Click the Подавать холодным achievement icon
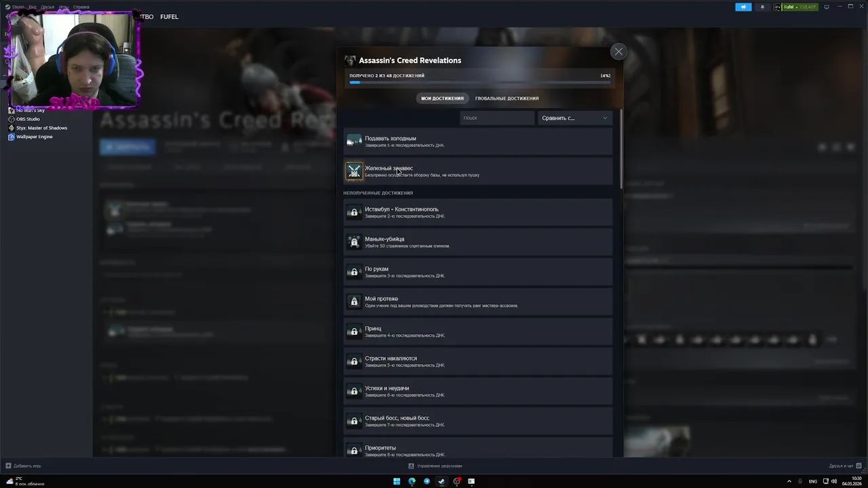868x488 pixels. (354, 141)
